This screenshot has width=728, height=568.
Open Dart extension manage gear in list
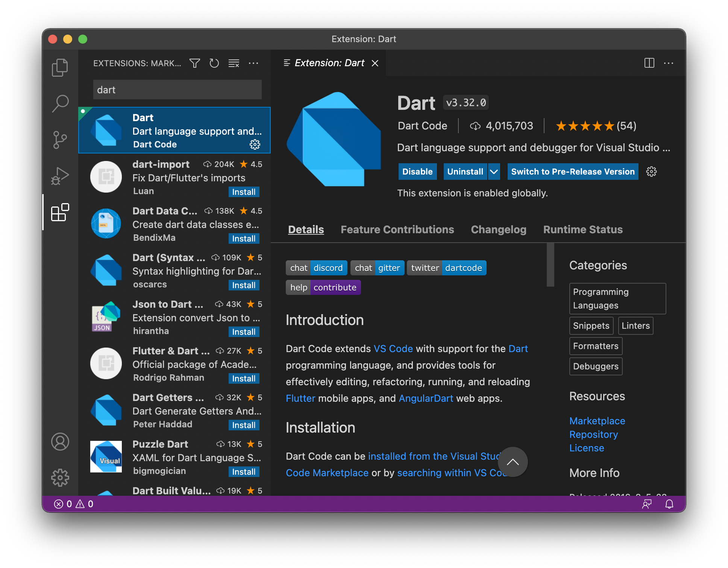[x=255, y=144]
